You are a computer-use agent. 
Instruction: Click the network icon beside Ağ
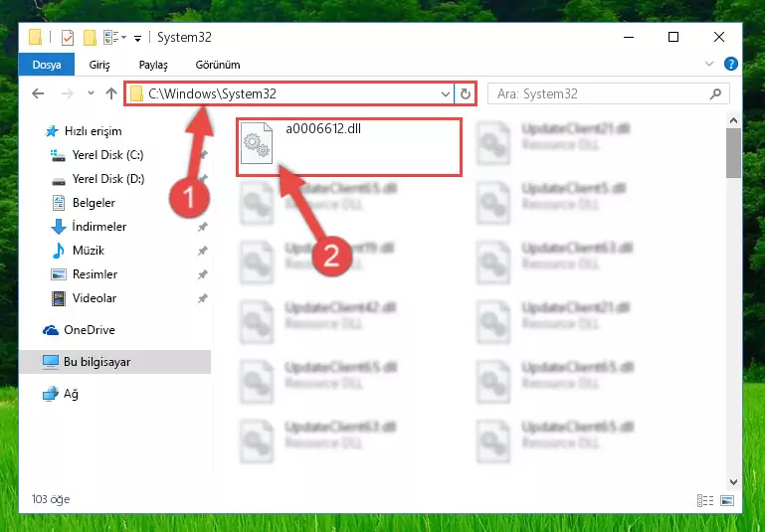point(51,394)
